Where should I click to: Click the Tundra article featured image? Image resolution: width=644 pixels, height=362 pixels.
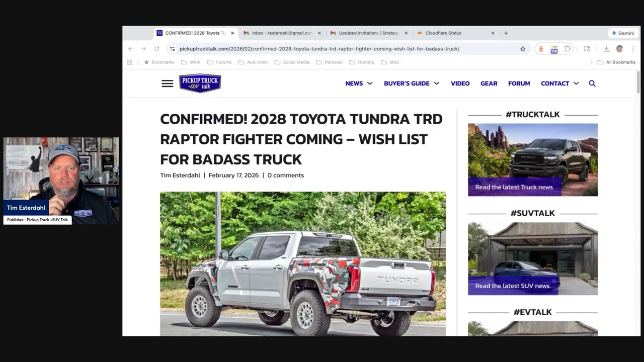click(x=303, y=264)
